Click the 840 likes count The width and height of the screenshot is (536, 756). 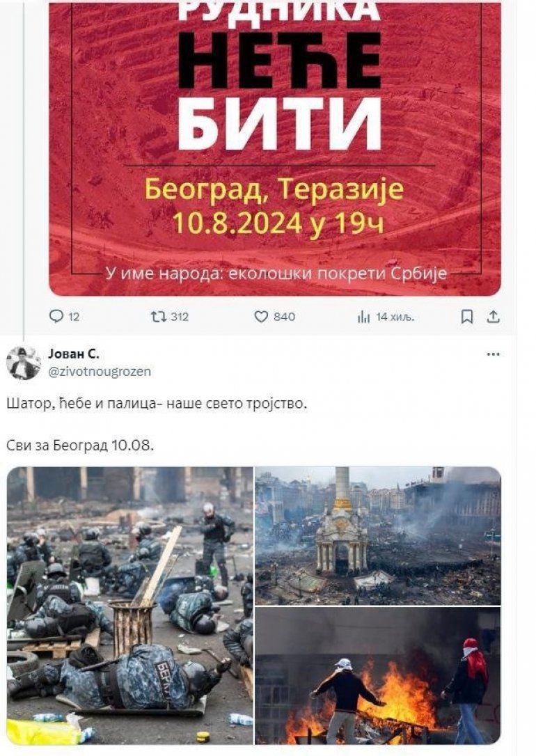[285, 317]
